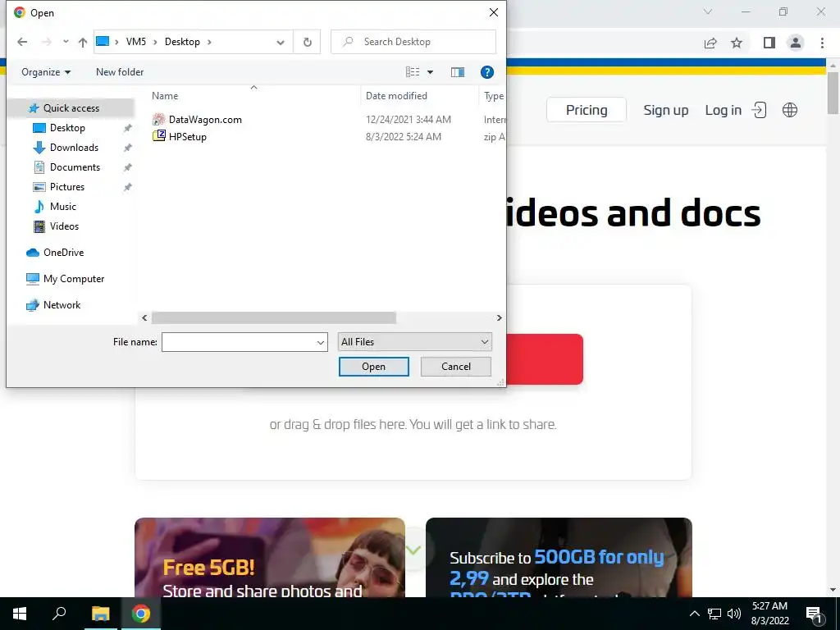The width and height of the screenshot is (840, 630).
Task: Select Network in navigation pane
Action: click(62, 305)
